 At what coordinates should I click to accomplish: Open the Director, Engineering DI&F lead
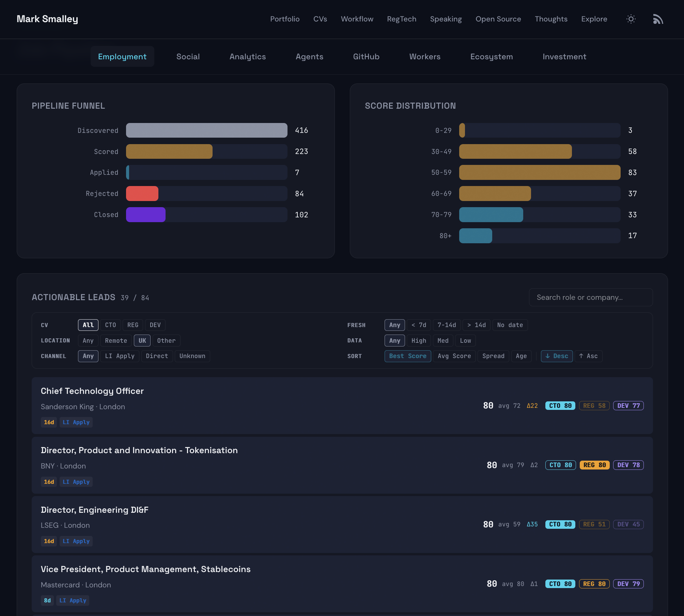[342, 524]
